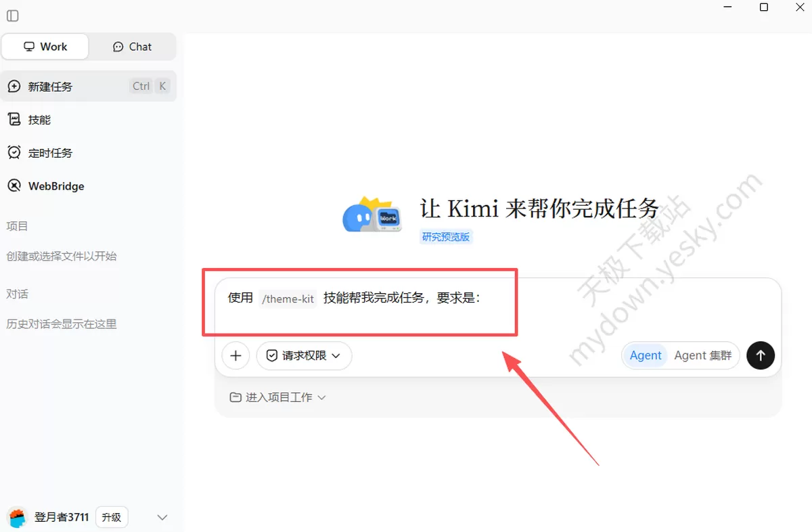Click the alarm clock icon for 定时任务
This screenshot has height=532, width=812.
tap(14, 153)
